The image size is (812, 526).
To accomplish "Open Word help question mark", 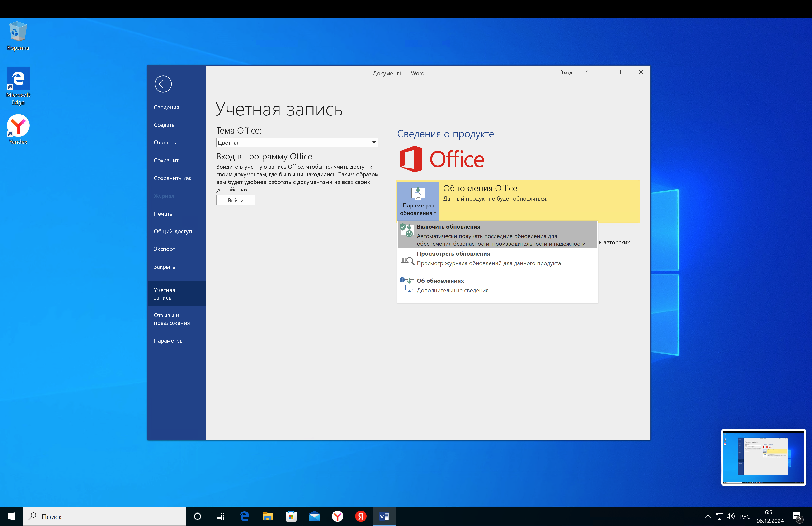I will click(x=586, y=72).
